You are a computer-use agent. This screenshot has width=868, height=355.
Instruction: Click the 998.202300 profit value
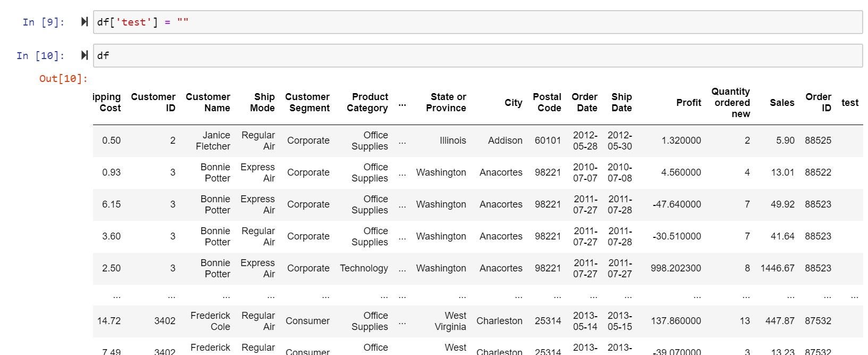tap(676, 268)
